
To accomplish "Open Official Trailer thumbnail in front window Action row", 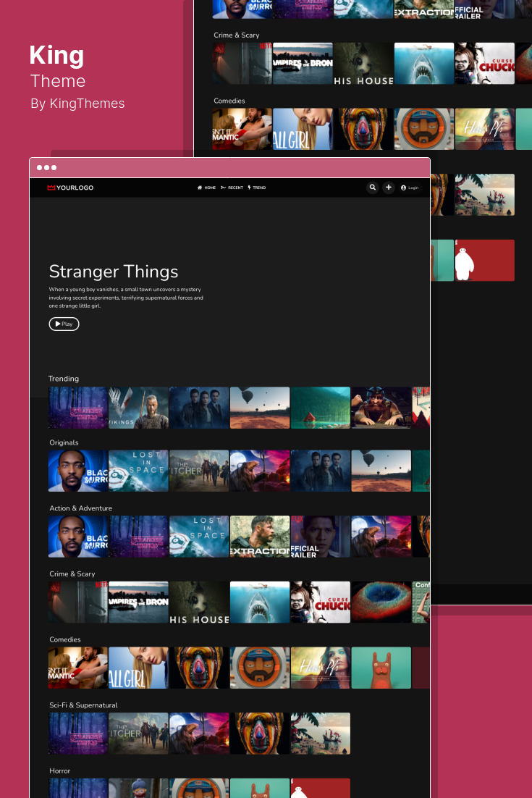I will click(x=321, y=537).
